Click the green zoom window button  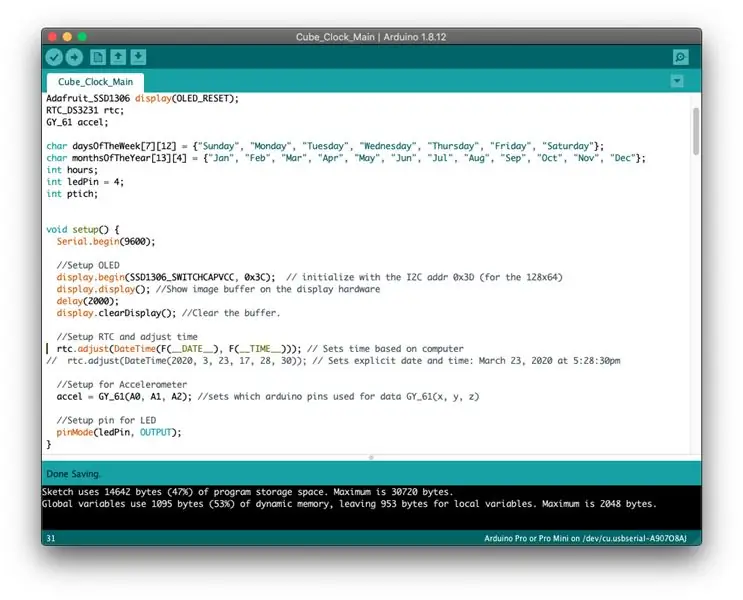82,36
